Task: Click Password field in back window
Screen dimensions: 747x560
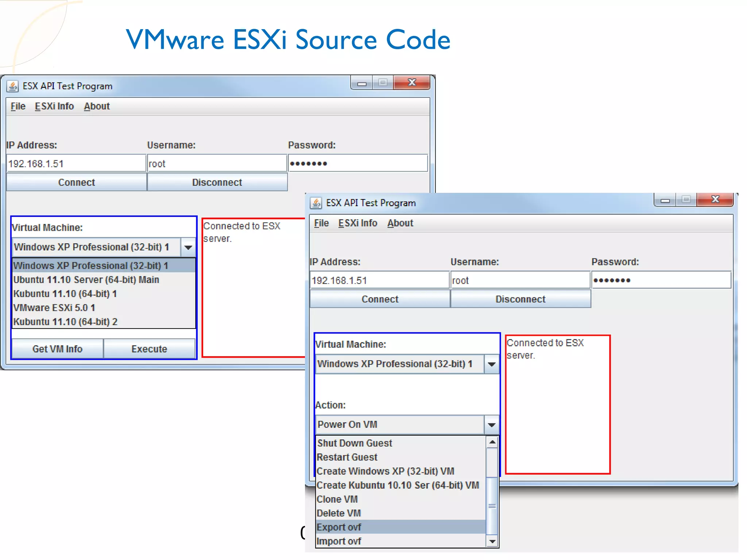Action: [358, 163]
